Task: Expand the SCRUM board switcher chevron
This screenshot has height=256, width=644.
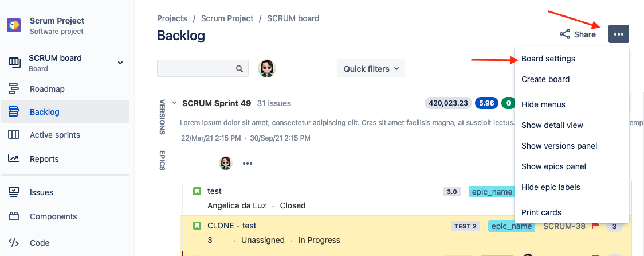Action: pos(120,63)
